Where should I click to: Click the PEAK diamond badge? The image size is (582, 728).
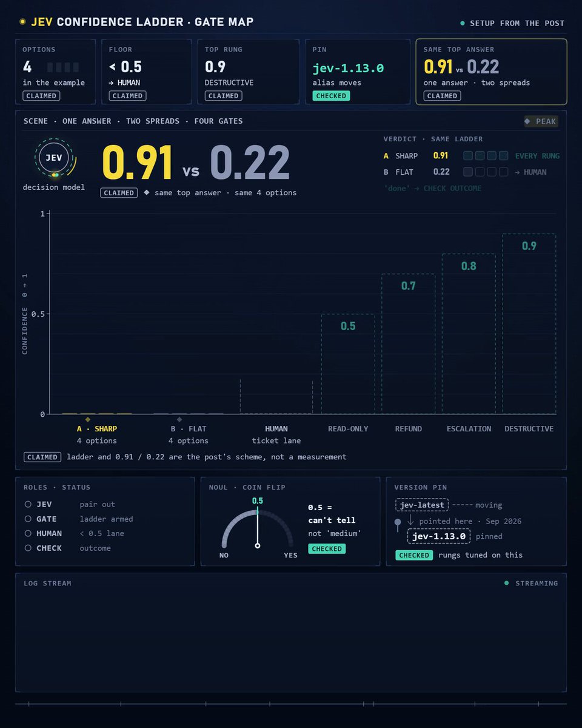pos(541,121)
